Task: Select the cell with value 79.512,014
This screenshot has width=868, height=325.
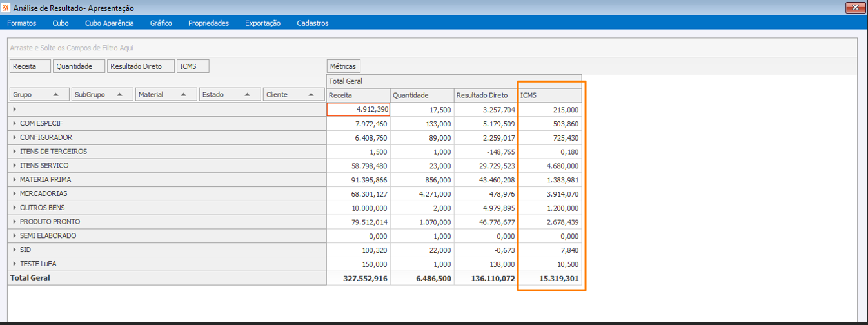Action: (358, 222)
